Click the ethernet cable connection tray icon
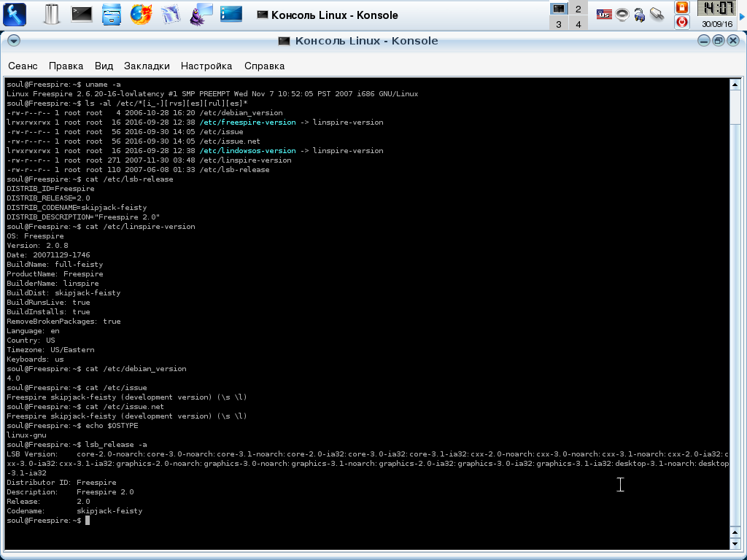 pyautogui.click(x=657, y=15)
